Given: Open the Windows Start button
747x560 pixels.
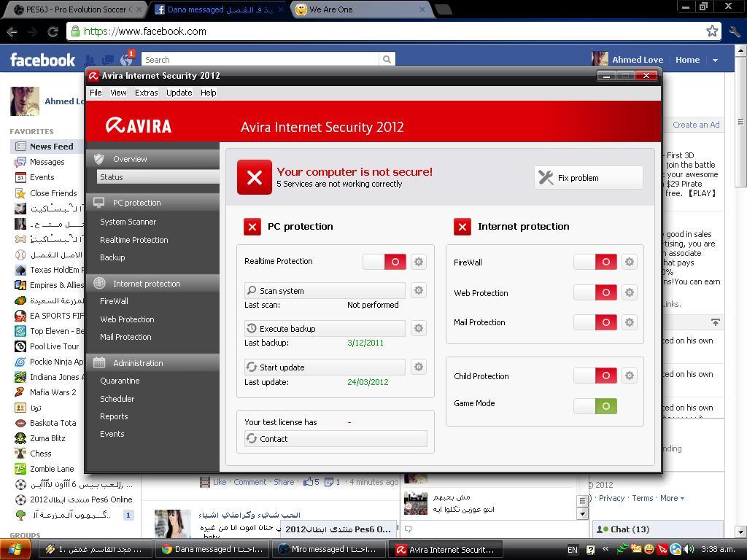Looking at the screenshot, I should 15,550.
